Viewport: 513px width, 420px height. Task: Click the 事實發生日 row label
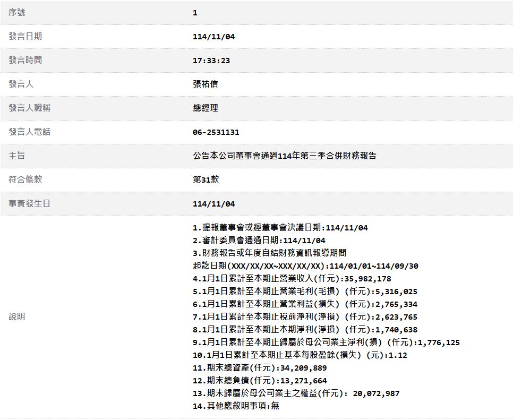[29, 204]
